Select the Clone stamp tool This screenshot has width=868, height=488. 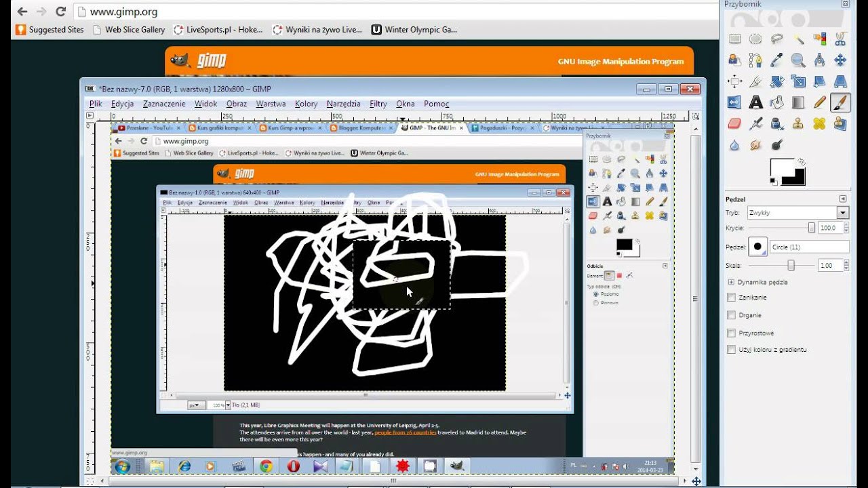798,123
